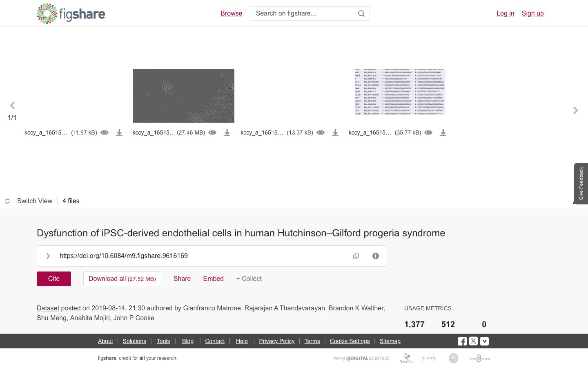Click the dataset title about progeria syndrome
Image resolution: width=588 pixels, height=368 pixels.
(241, 233)
